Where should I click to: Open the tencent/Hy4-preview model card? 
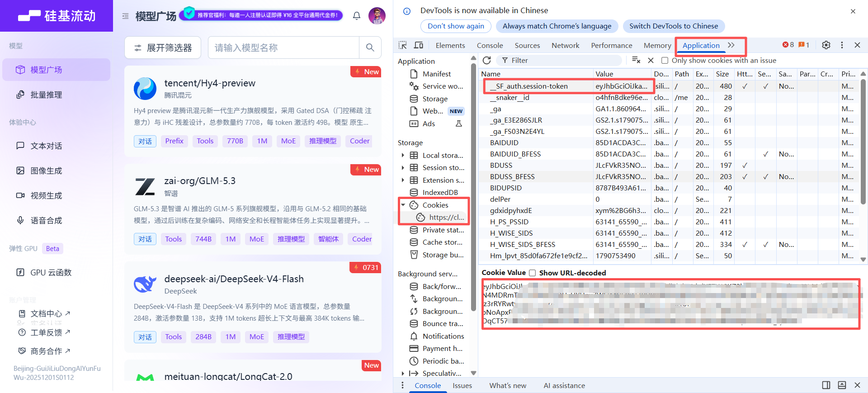[x=253, y=111]
